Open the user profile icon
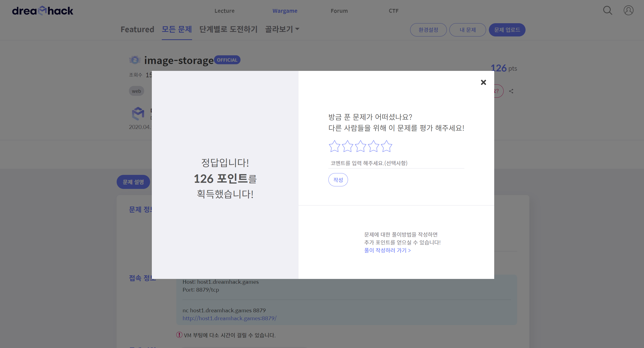 tap(628, 10)
